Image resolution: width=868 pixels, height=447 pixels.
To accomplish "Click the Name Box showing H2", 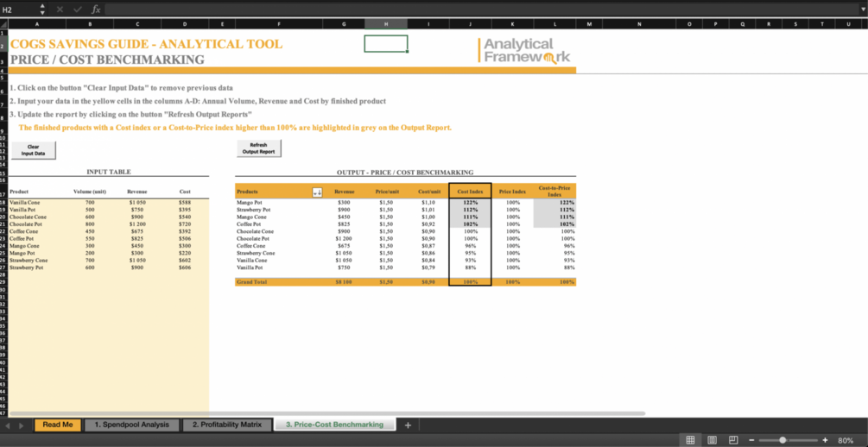I will tap(18, 9).
